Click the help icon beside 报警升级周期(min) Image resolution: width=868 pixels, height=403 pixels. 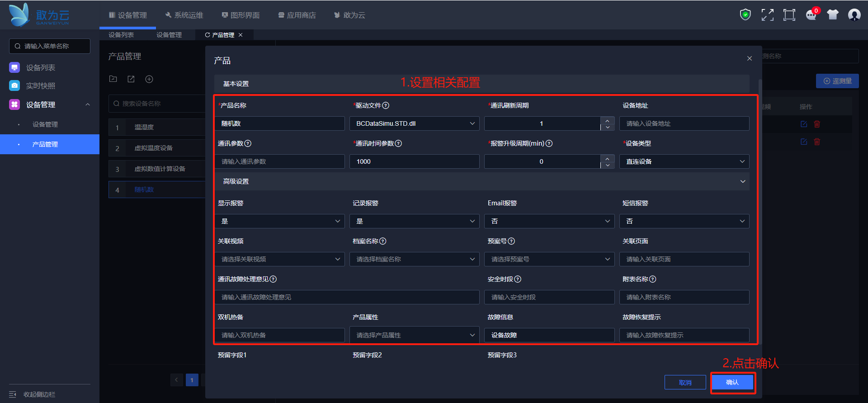point(549,143)
